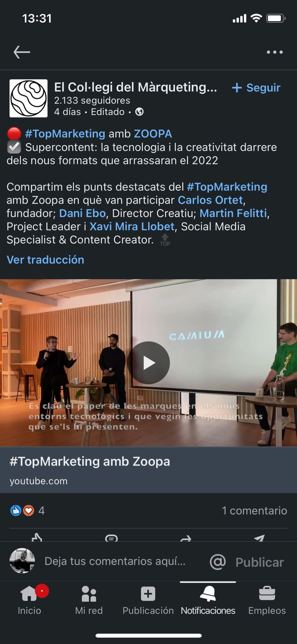Image resolution: width=297 pixels, height=644 pixels.
Task: Open the ZOOPA company mention
Action: pyautogui.click(x=153, y=134)
